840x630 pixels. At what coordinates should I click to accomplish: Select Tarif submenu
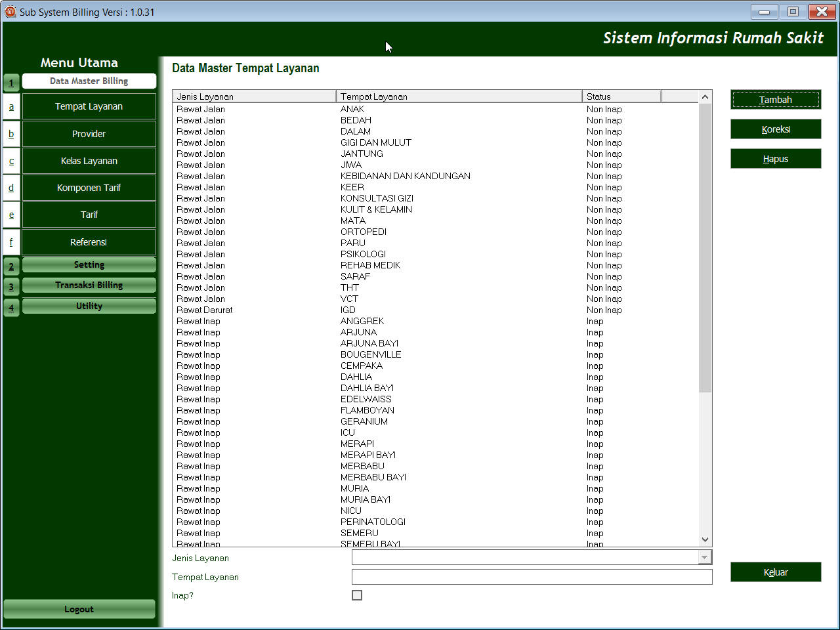(x=89, y=215)
